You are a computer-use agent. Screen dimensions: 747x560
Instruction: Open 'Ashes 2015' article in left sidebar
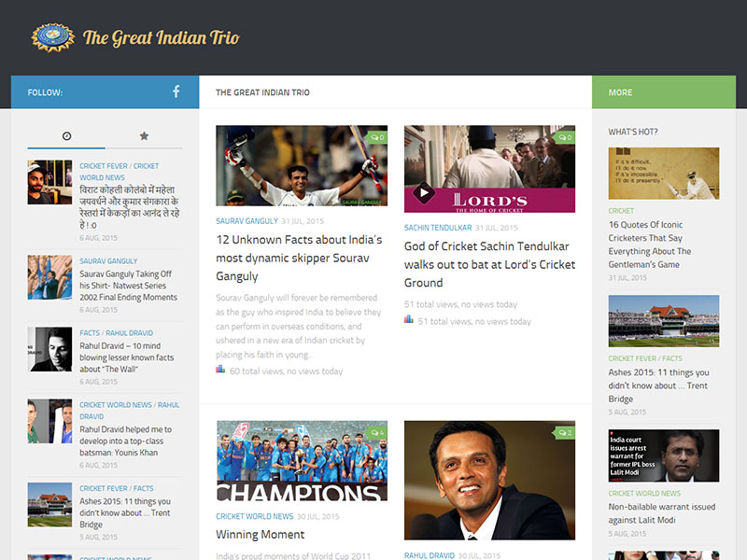pyautogui.click(x=125, y=512)
